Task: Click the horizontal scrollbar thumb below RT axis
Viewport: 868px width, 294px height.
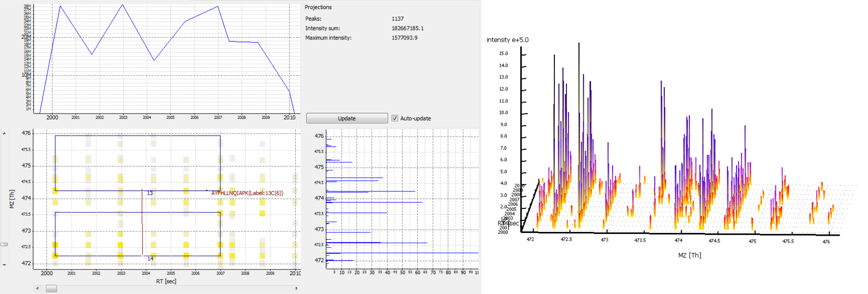Action: (51, 288)
